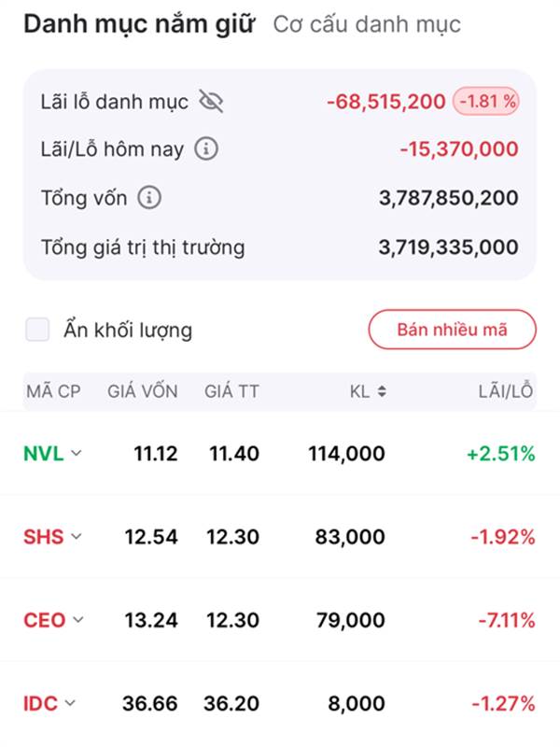
Task: Click the LÃI/LỖ column header
Action: [x=506, y=391]
